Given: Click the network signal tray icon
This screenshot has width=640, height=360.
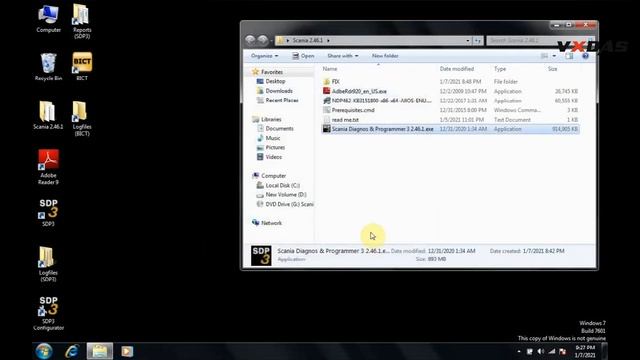Looking at the screenshot, I should point(551,351).
